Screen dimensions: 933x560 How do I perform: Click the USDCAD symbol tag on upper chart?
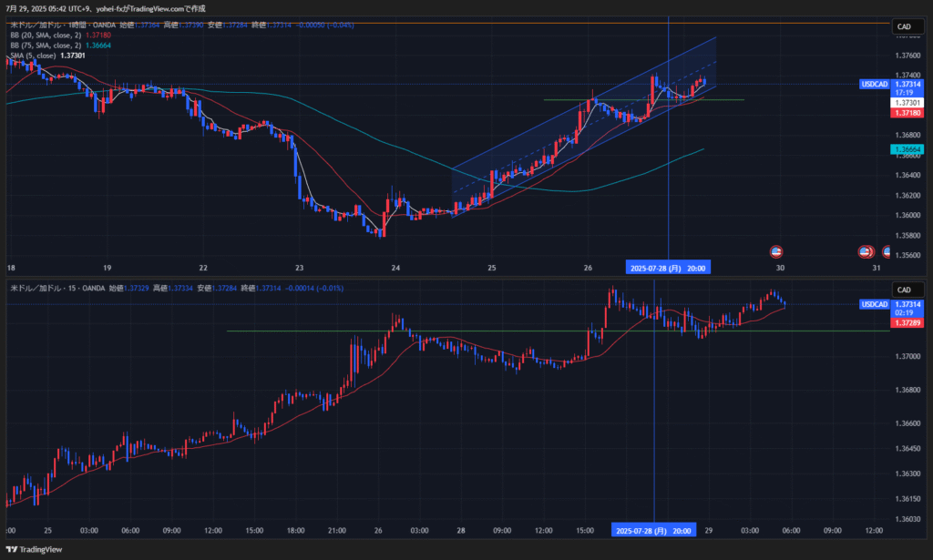point(874,84)
